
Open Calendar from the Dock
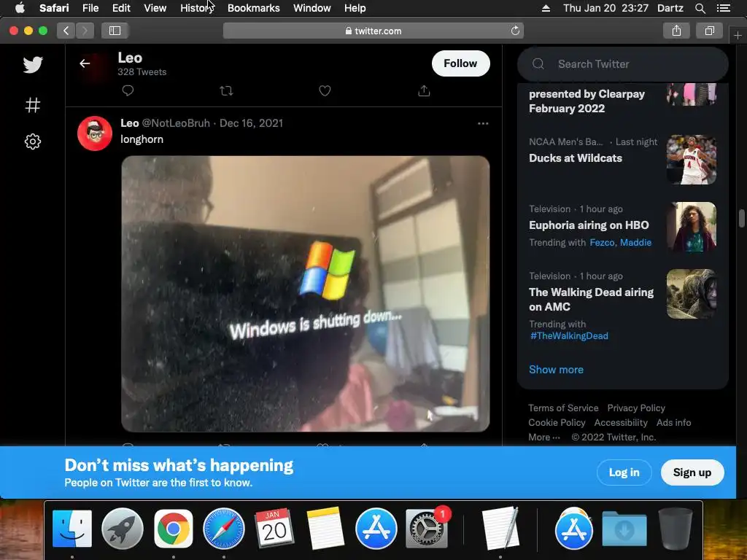click(x=274, y=528)
